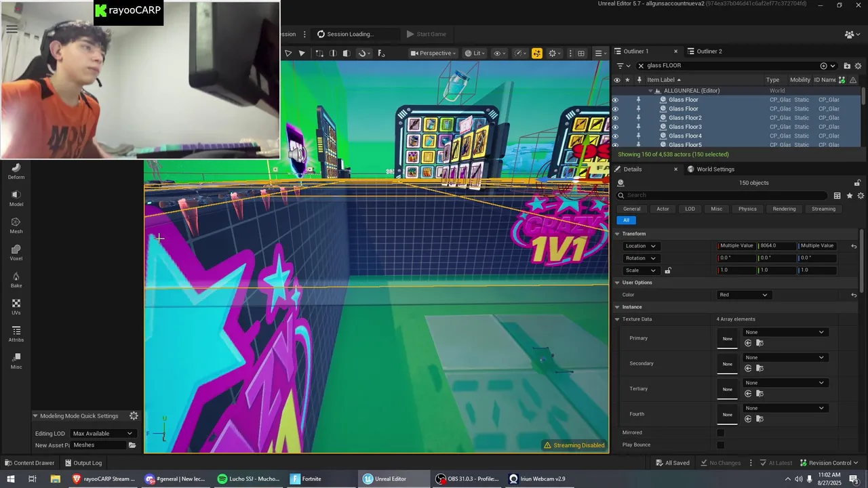Collapse the Texture Data array
868x488 pixels.
(617, 319)
